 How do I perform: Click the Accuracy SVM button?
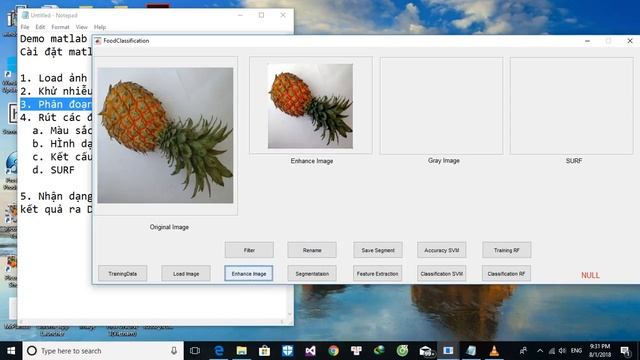442,250
